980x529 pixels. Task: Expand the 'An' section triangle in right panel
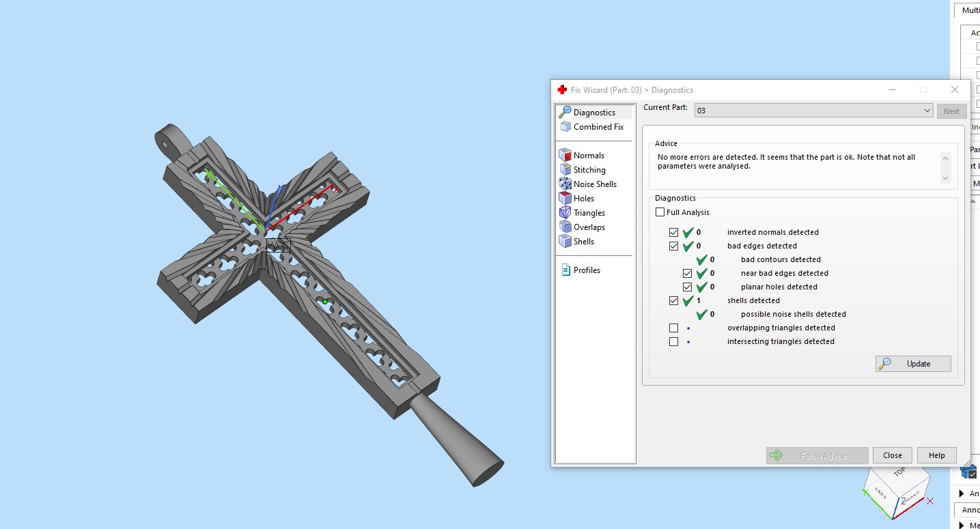click(x=962, y=494)
